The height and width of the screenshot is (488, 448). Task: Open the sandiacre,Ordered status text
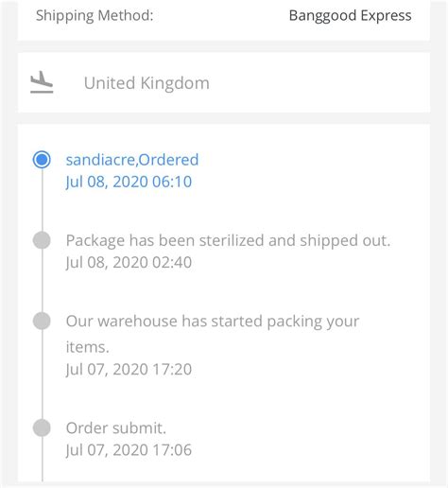132,160
